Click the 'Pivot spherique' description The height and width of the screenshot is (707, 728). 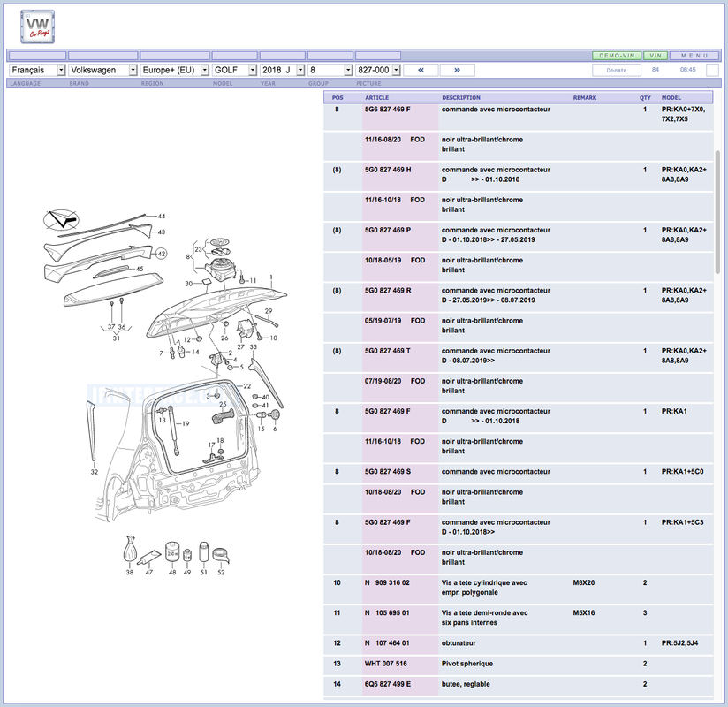click(x=467, y=664)
